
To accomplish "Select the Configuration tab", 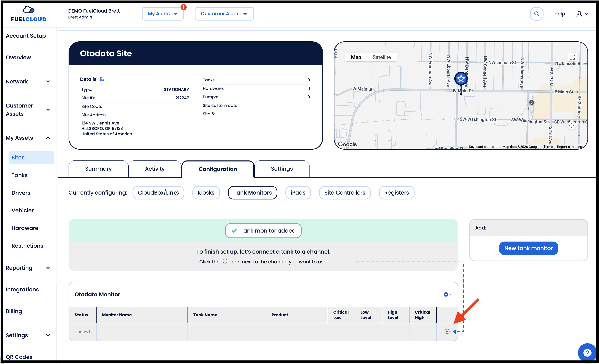I will click(218, 169).
